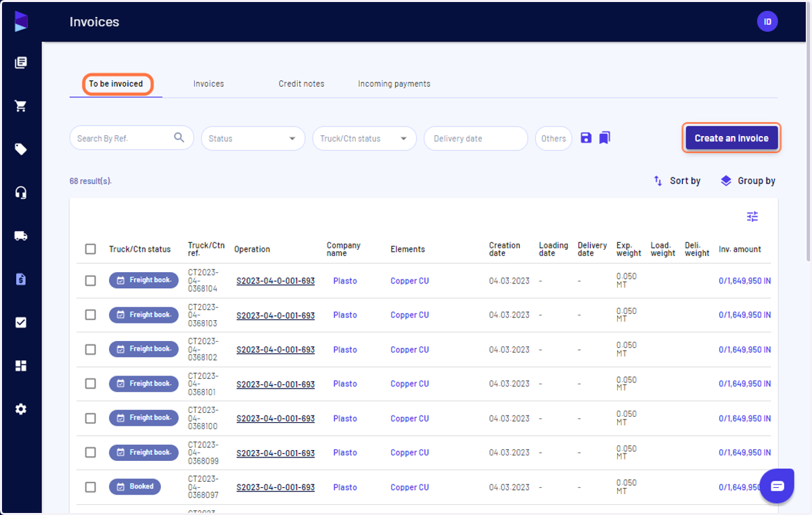Check the row CT2023-04-0368102
The image size is (812, 515).
click(91, 349)
